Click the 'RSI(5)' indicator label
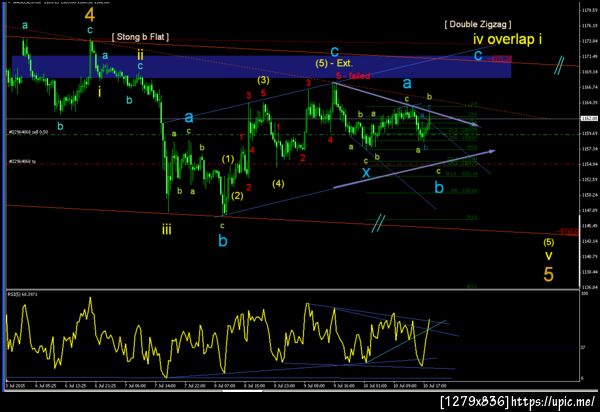 (22, 294)
